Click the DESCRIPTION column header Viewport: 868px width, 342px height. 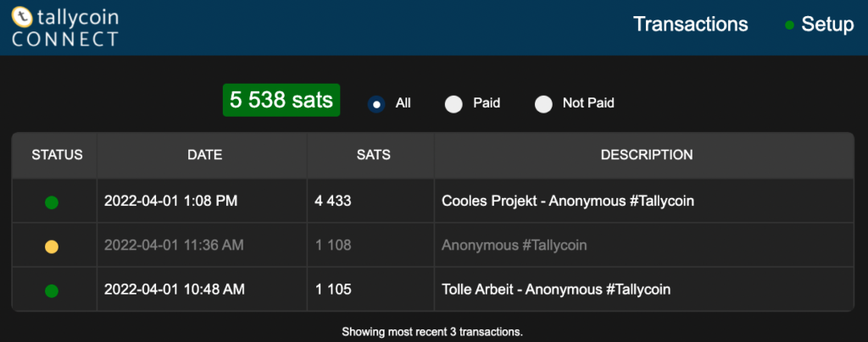click(x=647, y=155)
